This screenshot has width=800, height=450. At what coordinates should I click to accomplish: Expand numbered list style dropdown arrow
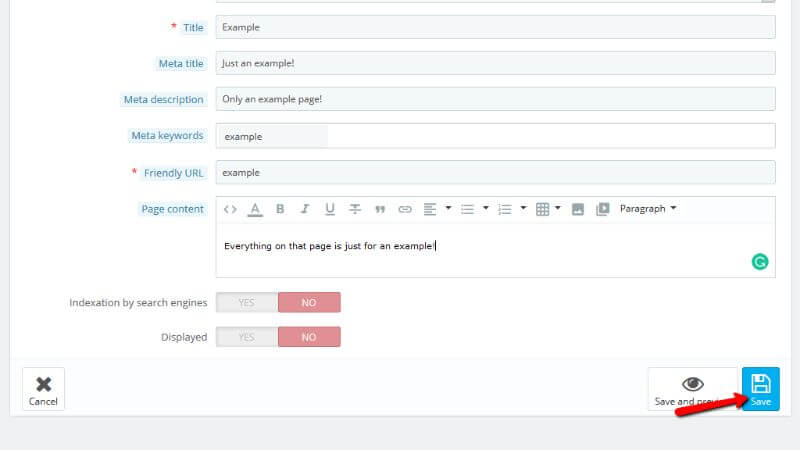pos(523,208)
